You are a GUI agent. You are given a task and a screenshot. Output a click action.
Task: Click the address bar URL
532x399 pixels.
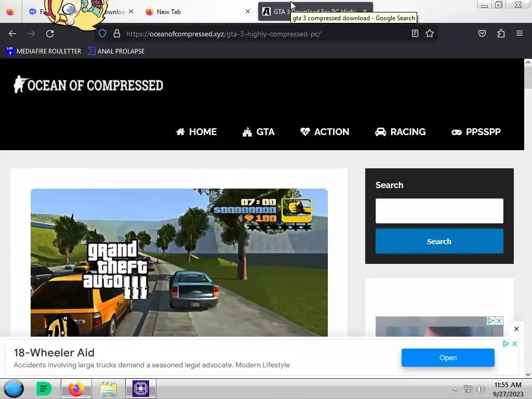point(223,34)
